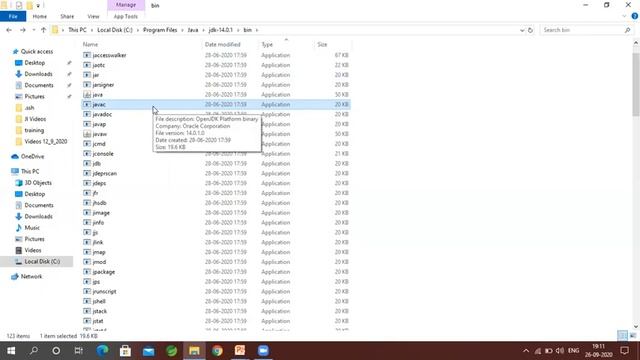The height and width of the screenshot is (360, 640).
Task: Sort by Name column header
Action: coord(91,44)
